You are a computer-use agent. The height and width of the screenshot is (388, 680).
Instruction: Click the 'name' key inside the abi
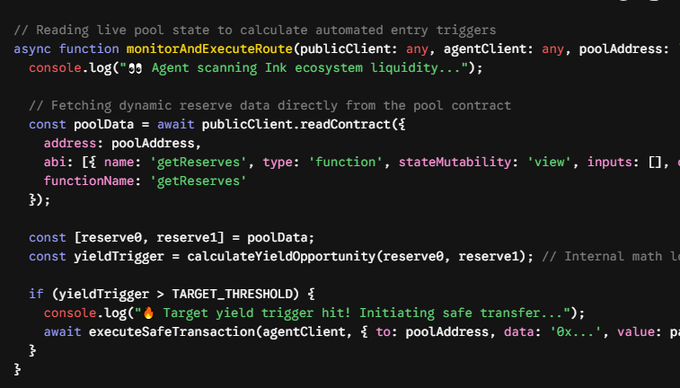[119, 162]
